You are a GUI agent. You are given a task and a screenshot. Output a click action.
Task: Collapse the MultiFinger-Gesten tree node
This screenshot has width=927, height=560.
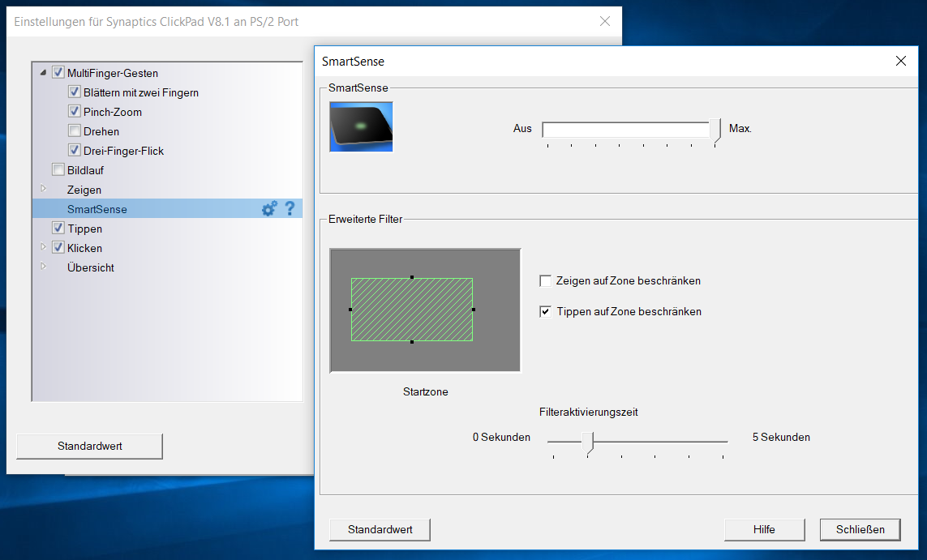(43, 73)
